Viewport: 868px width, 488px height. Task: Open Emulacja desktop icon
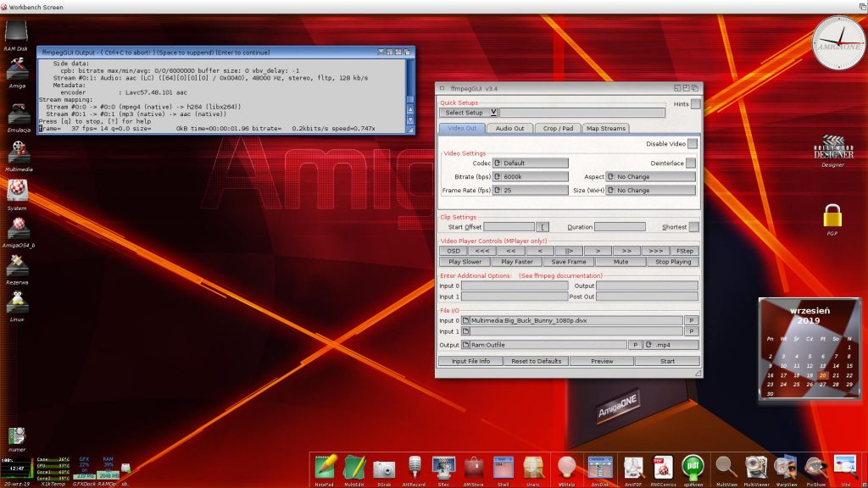(x=19, y=114)
